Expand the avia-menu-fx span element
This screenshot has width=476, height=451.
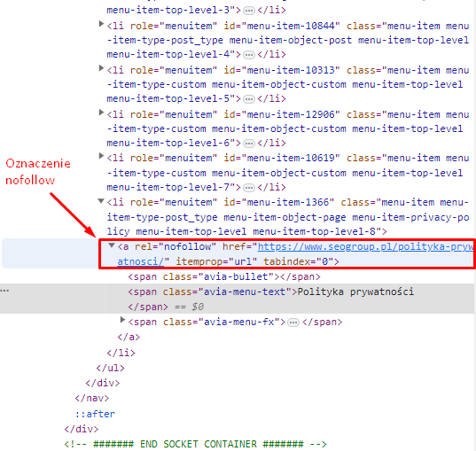tap(122, 320)
